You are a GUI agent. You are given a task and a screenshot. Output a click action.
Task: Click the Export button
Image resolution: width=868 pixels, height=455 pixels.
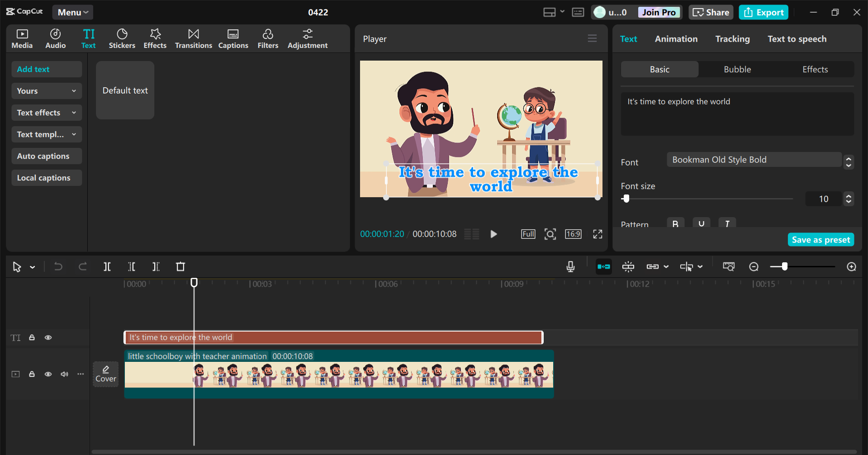pos(763,12)
